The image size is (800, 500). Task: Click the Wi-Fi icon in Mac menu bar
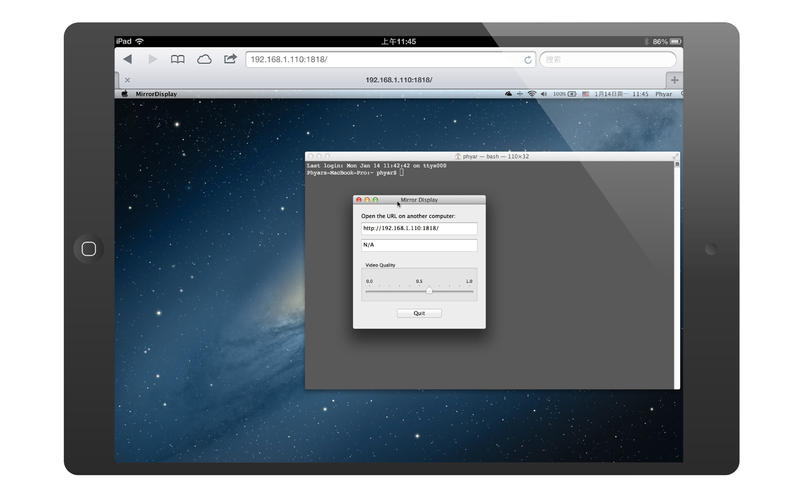[531, 94]
